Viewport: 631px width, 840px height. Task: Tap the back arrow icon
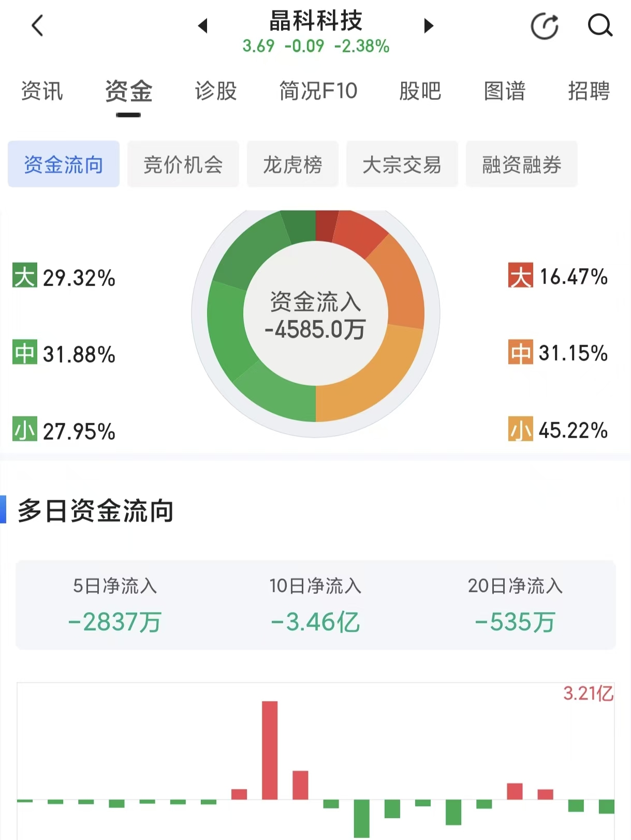[37, 25]
